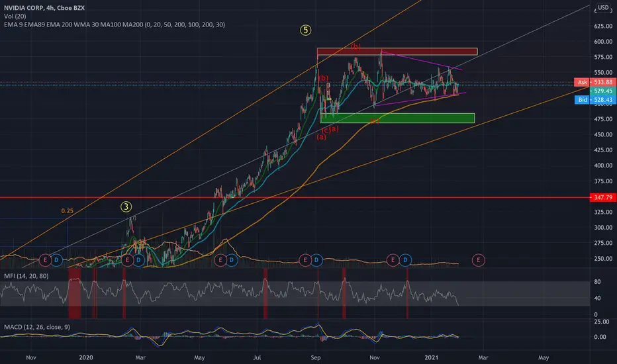Click the lone E earnings marker before Mar 2021
The height and width of the screenshot is (364, 617).
[x=479, y=259]
